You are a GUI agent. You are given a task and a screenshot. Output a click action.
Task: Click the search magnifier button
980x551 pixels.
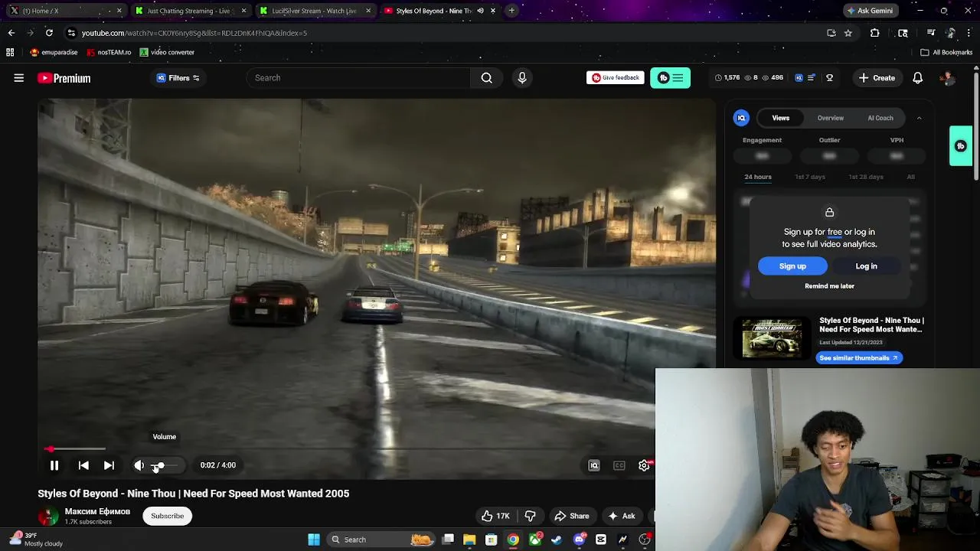tap(486, 78)
